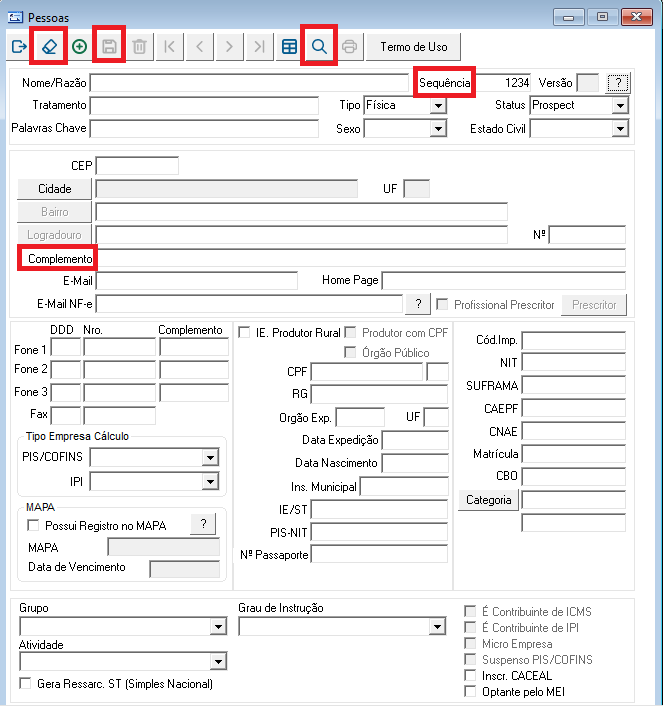Expand the Estado Civil dropdown

tap(621, 129)
